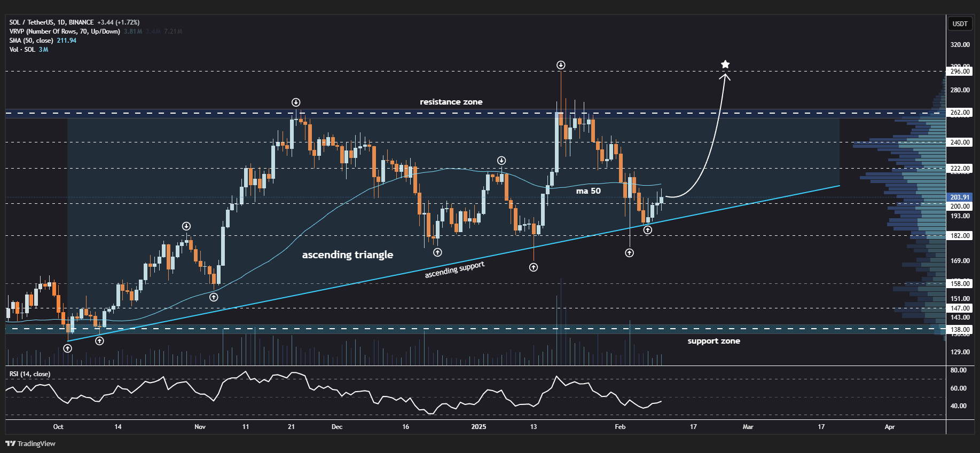
Task: Click the 222.00 price level label
Action: [960, 169]
